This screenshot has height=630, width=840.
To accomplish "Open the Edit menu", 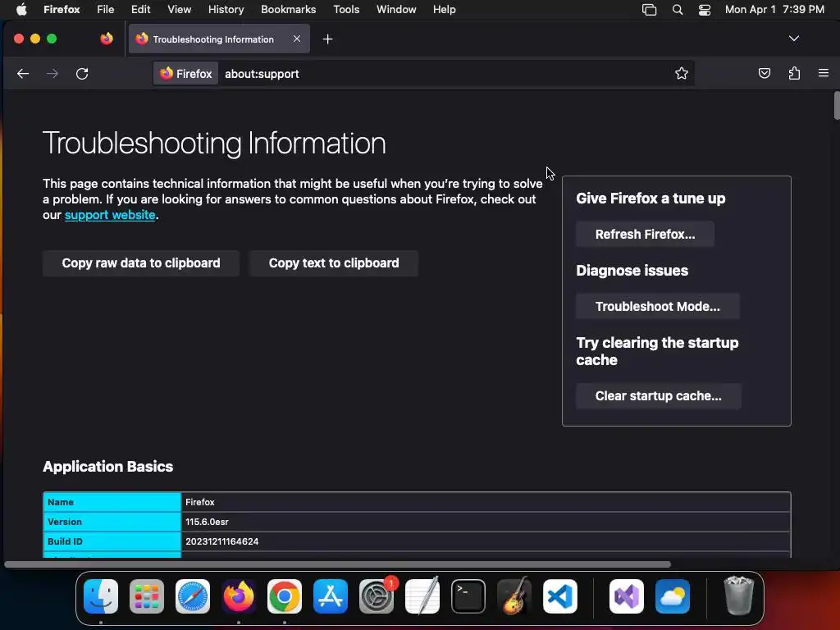I will click(141, 10).
